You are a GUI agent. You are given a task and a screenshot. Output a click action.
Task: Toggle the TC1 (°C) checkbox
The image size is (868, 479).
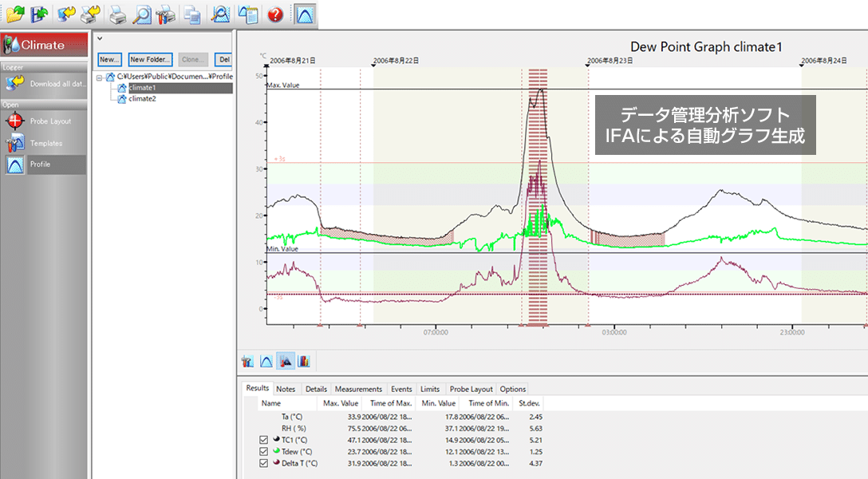click(x=263, y=440)
